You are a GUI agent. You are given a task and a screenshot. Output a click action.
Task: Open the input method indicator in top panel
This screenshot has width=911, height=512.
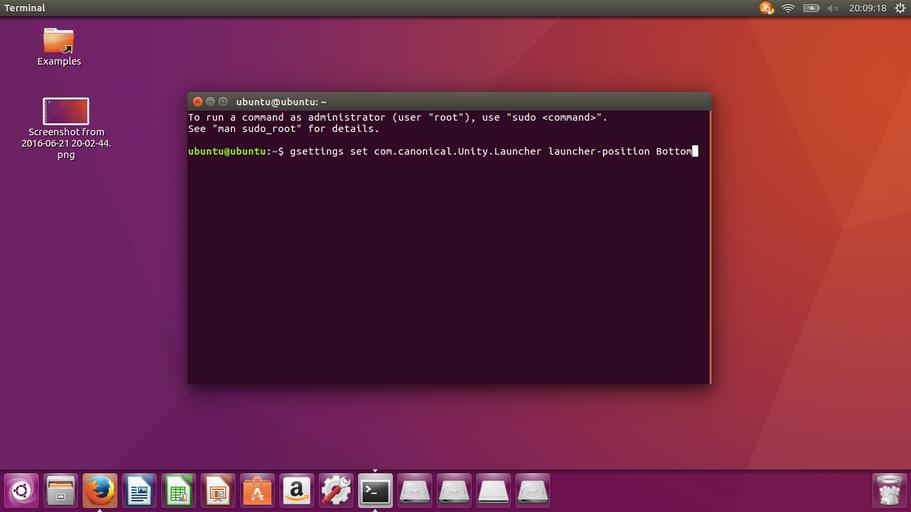pos(766,8)
